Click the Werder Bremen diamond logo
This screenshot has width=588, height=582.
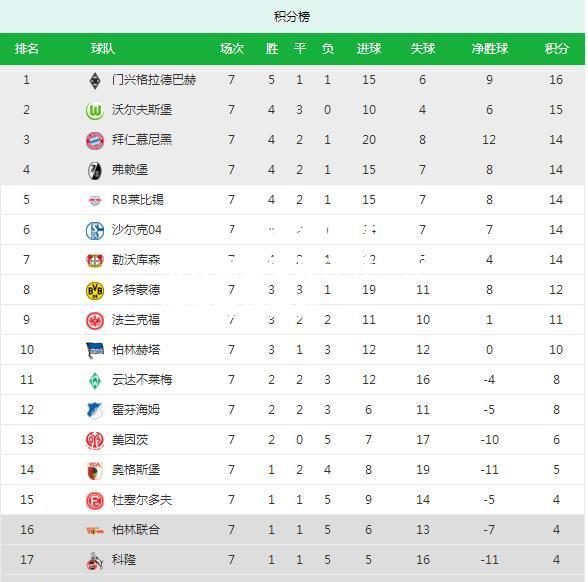click(x=95, y=380)
